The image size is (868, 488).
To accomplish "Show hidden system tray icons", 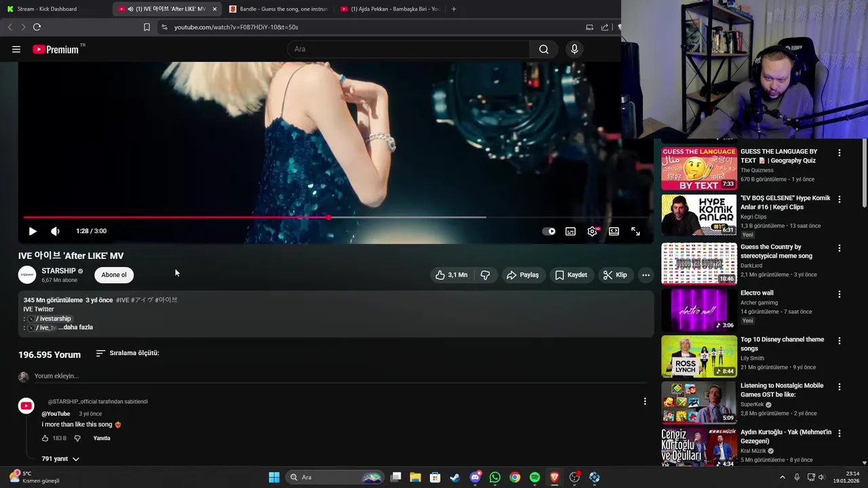I will [x=782, y=477].
